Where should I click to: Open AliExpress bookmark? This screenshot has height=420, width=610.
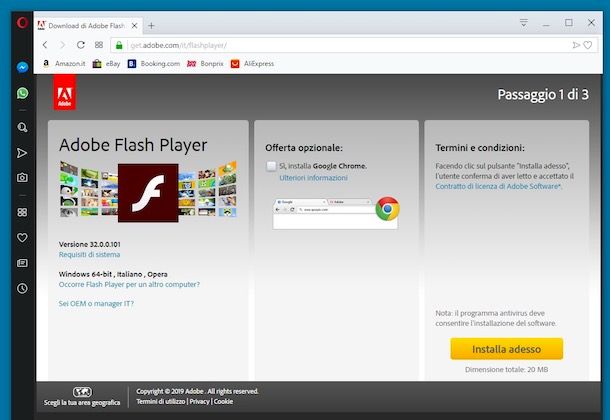coord(252,63)
